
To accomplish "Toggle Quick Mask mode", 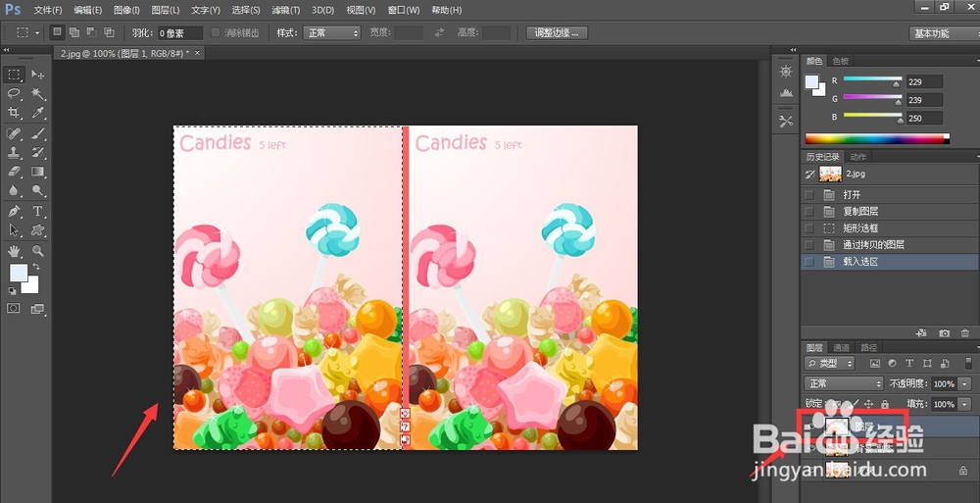I will [x=13, y=309].
